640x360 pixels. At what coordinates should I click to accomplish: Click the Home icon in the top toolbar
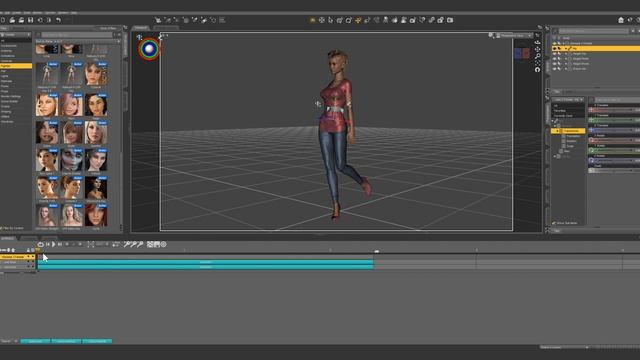[621, 20]
